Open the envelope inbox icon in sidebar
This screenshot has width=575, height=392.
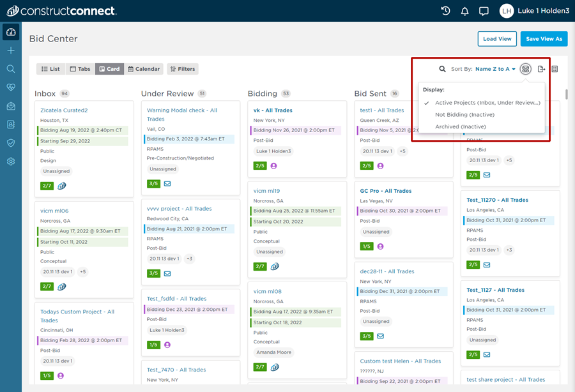11,106
